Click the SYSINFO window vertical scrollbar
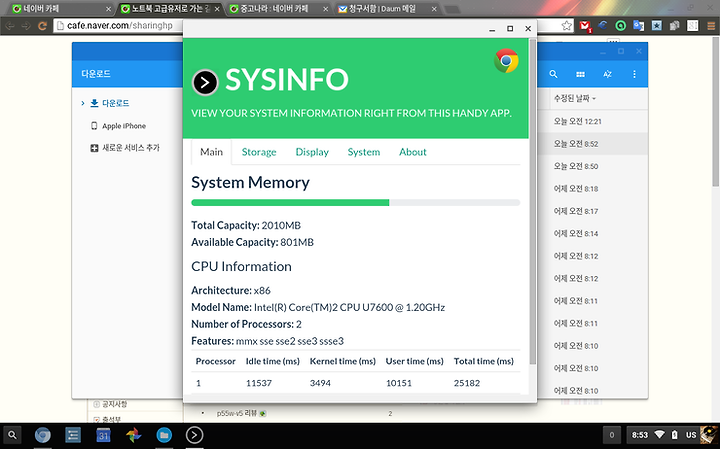This screenshot has width=720, height=449. pyautogui.click(x=533, y=202)
